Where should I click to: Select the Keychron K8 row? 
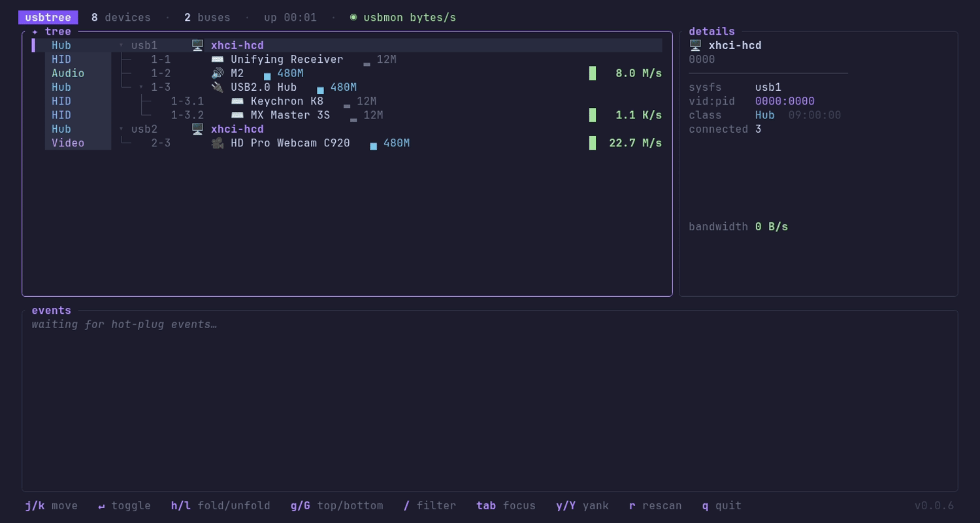coord(347,101)
